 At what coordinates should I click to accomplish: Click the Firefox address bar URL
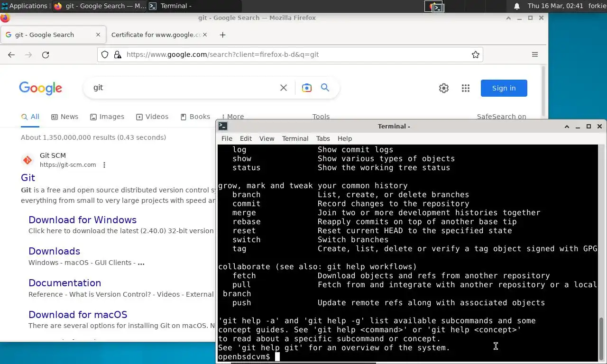pos(222,55)
